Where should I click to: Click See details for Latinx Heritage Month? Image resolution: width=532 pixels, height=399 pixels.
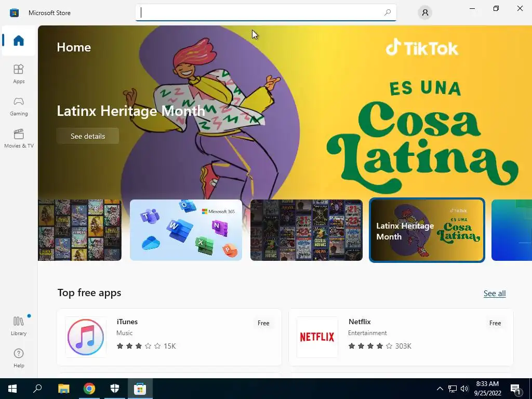(87, 136)
